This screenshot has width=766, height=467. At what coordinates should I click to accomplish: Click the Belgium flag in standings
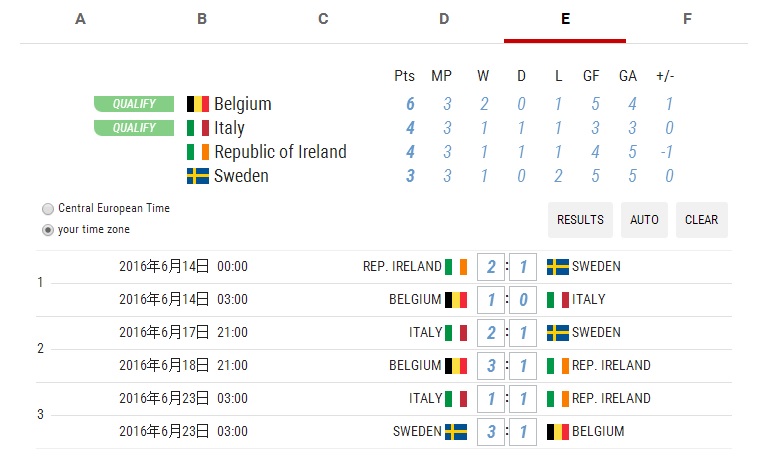[x=198, y=104]
